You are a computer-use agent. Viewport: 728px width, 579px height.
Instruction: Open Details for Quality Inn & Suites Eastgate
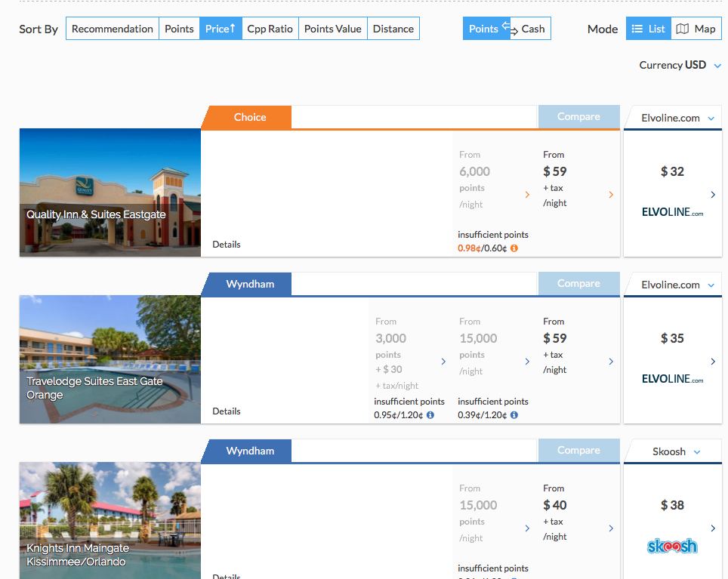227,245
